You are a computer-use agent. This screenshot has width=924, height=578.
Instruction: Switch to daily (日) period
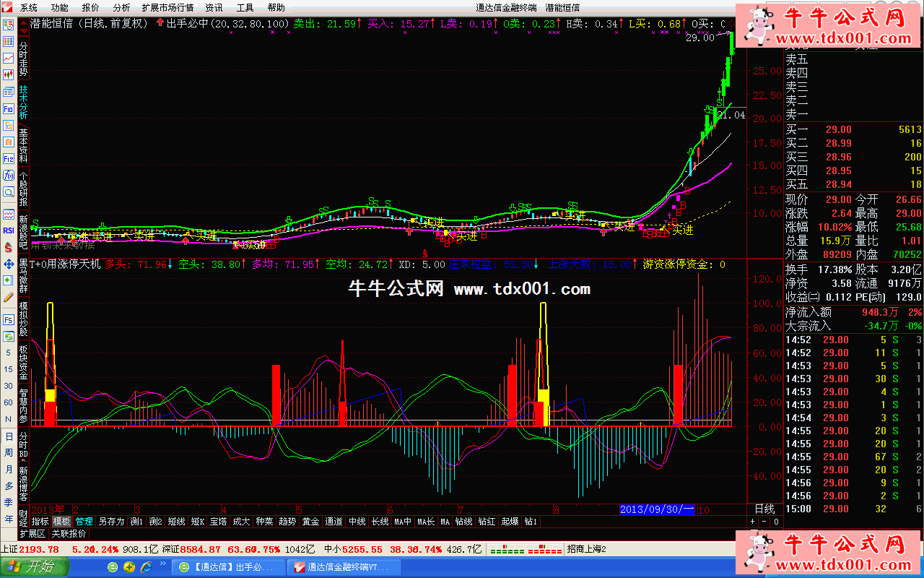[x=9, y=436]
